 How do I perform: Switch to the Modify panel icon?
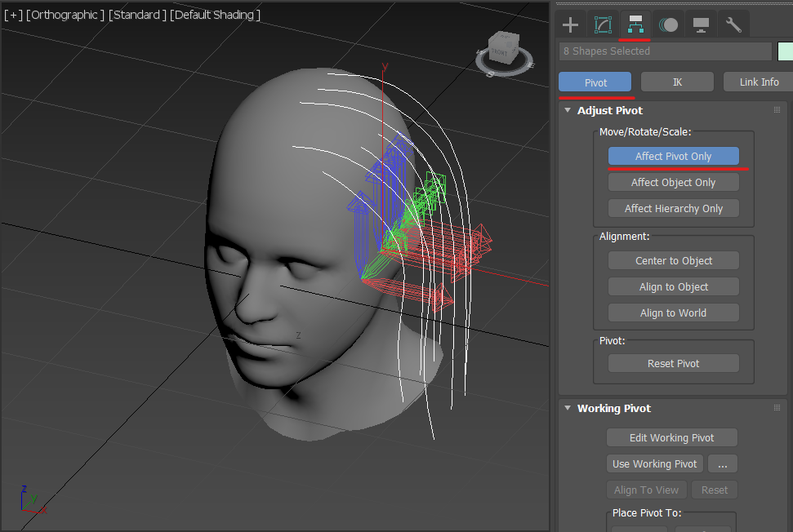(x=603, y=24)
